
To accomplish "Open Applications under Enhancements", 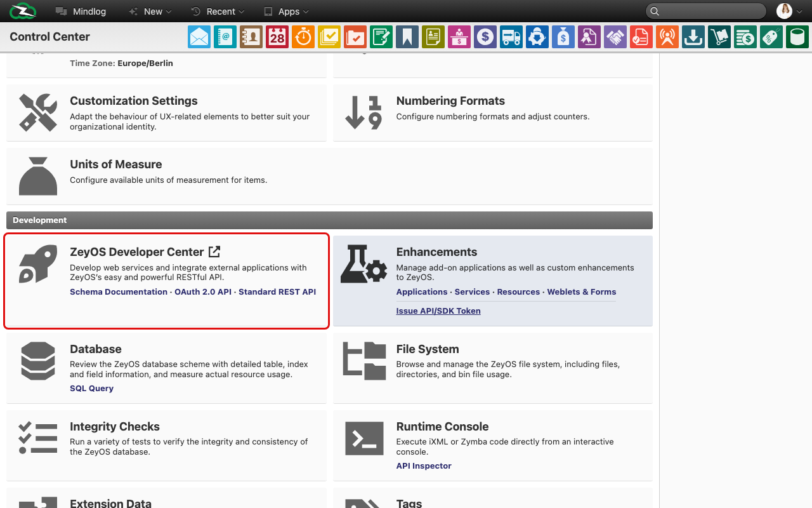I will coord(422,292).
